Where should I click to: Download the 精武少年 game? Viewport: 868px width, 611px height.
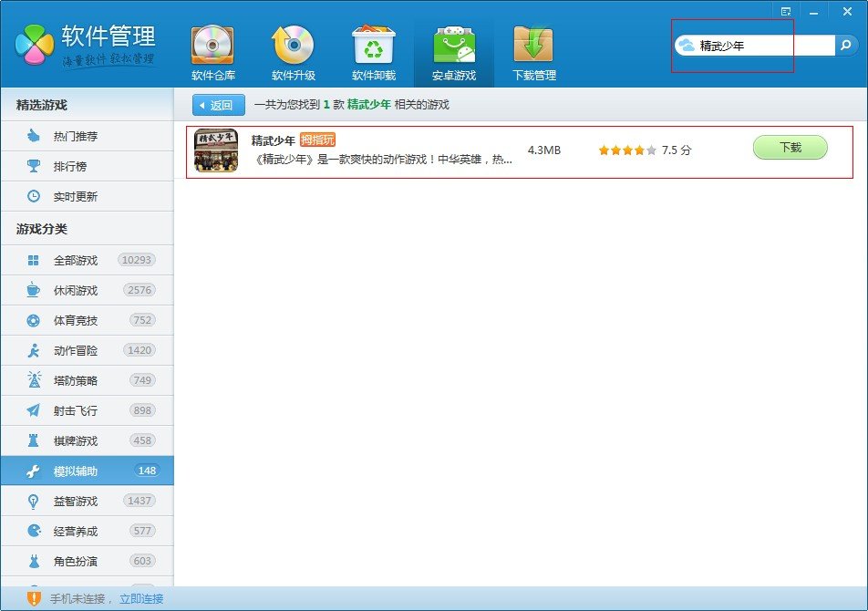790,148
